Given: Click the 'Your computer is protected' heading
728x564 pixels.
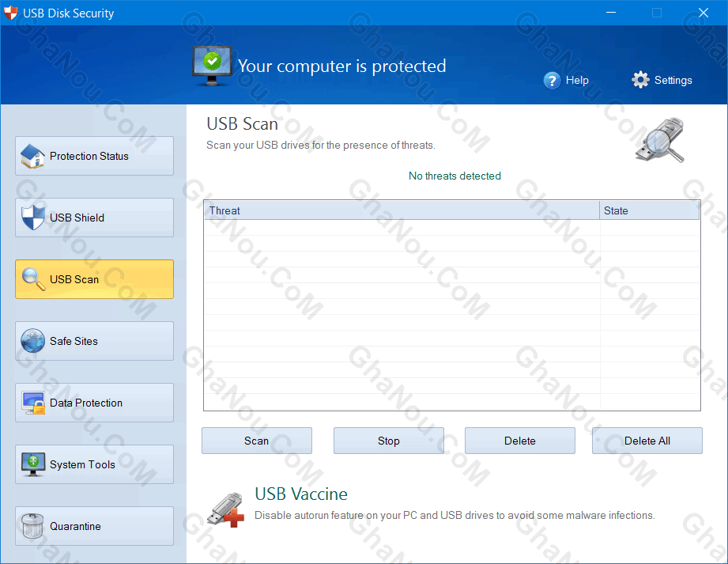Looking at the screenshot, I should (342, 66).
